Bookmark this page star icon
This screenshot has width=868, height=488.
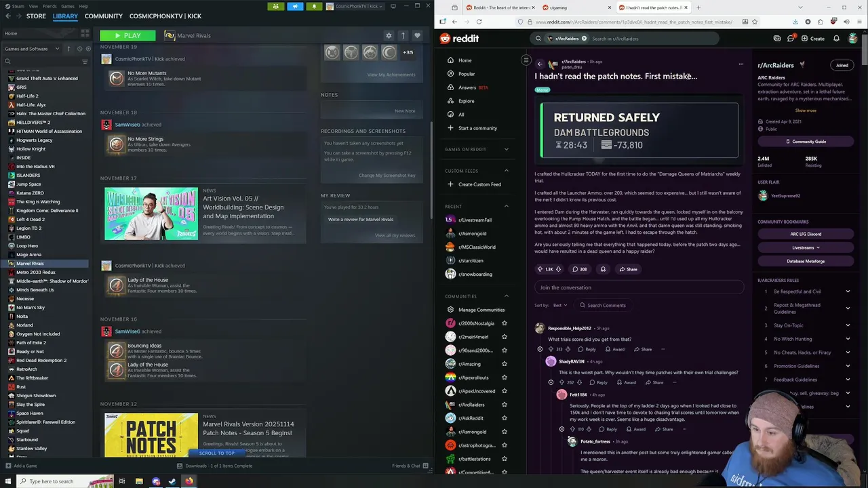754,22
